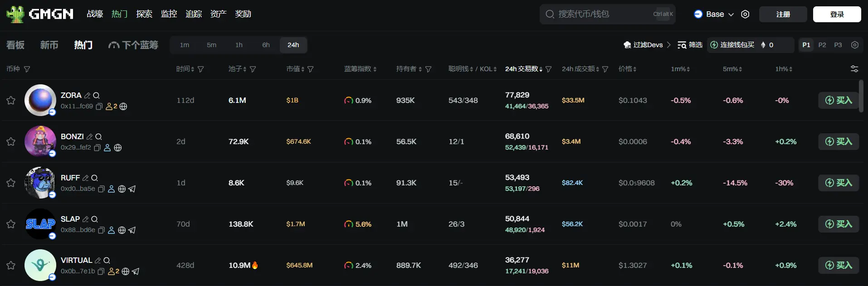Image resolution: width=868 pixels, height=286 pixels.
Task: Star the RUFF token as favorite
Action: pos(11,183)
